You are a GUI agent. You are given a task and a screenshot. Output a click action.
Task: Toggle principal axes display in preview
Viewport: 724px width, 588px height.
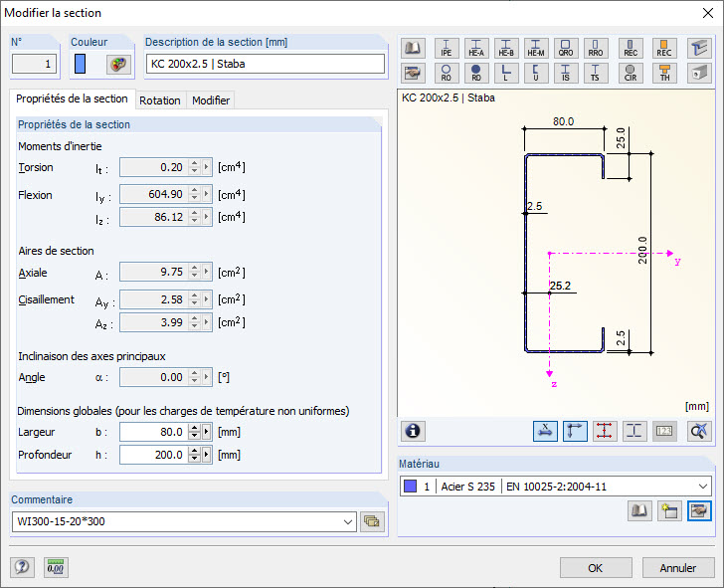575,431
